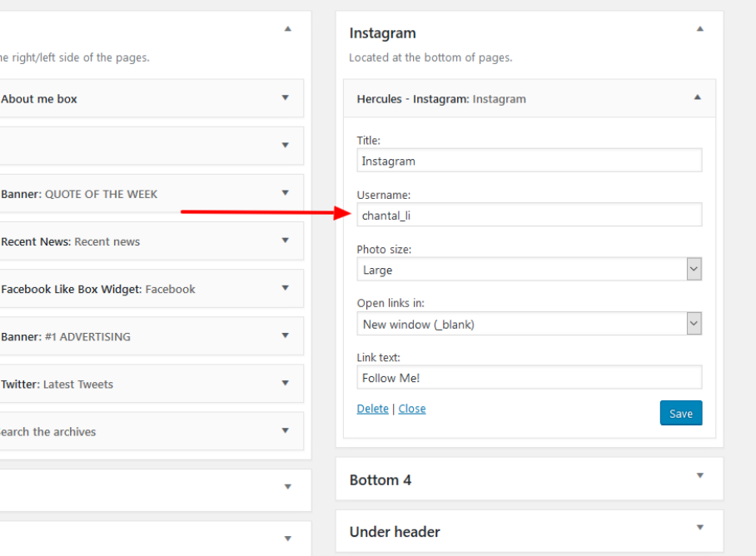Open the Open links in dropdown
This screenshot has height=556, width=756.
pos(530,324)
